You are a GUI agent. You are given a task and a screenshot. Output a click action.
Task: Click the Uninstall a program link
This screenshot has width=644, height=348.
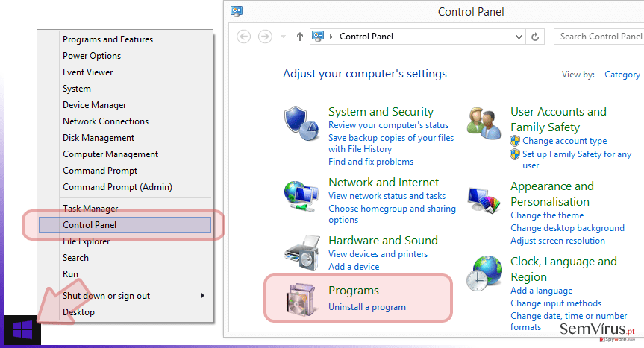point(366,307)
